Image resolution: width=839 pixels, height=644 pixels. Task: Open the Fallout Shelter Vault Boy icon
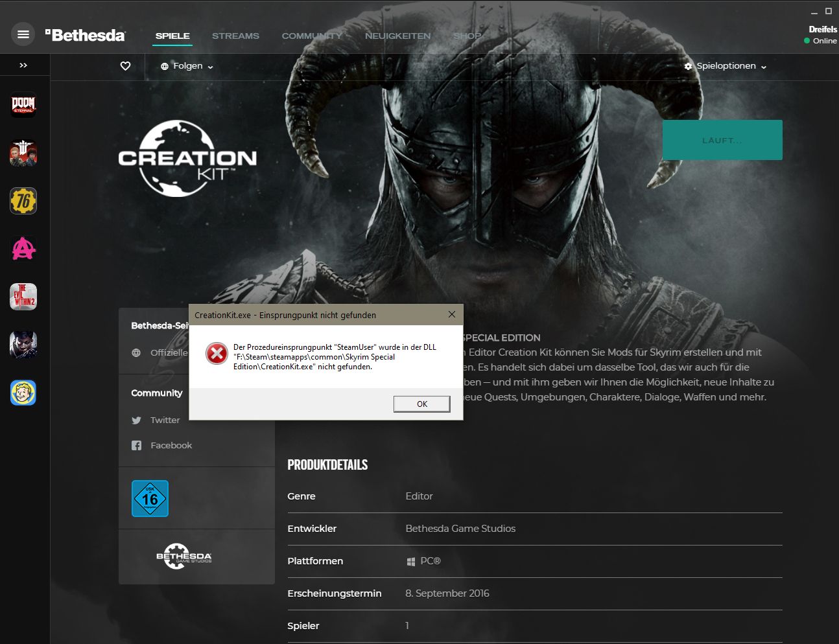[x=23, y=393]
